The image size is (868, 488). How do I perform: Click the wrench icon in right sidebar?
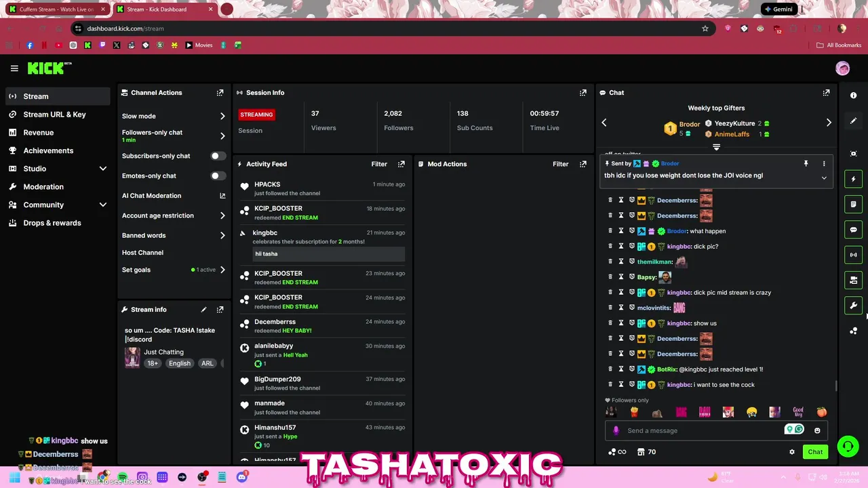(x=854, y=305)
